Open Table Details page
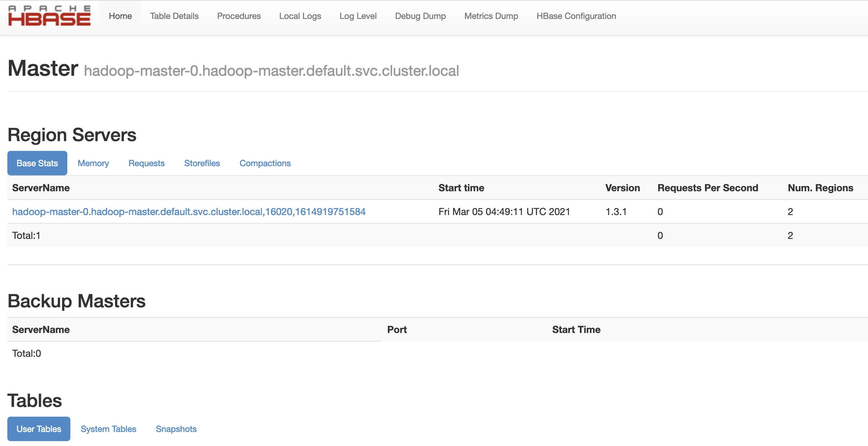 [174, 16]
